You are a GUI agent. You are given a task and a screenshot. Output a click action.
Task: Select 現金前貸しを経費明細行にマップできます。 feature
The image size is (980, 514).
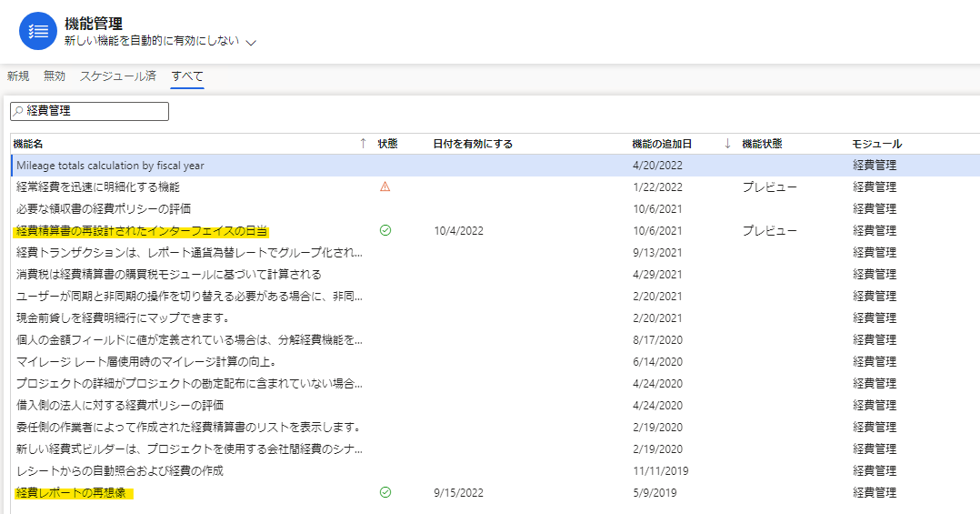pyautogui.click(x=123, y=318)
